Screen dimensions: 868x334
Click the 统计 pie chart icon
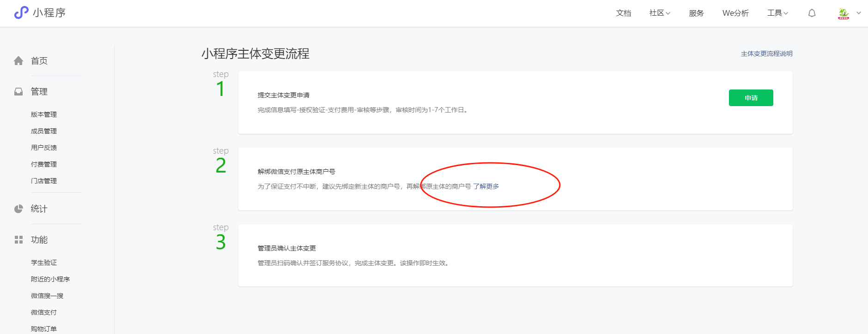coord(18,209)
